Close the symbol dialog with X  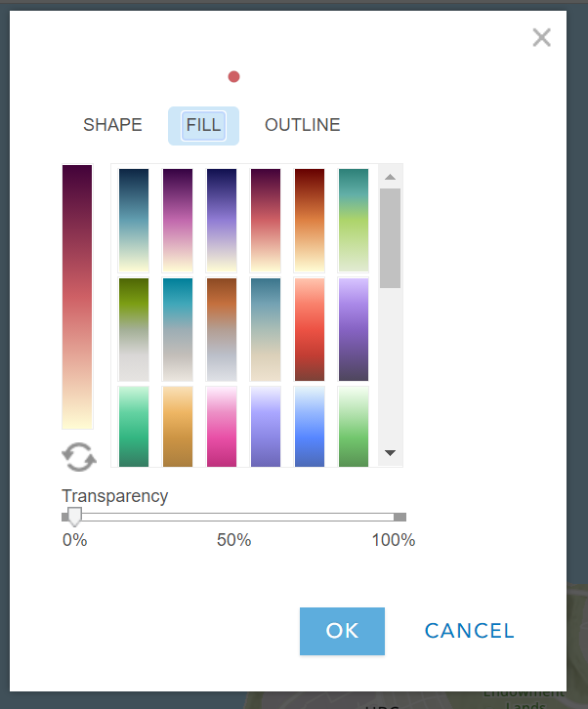pyautogui.click(x=541, y=37)
